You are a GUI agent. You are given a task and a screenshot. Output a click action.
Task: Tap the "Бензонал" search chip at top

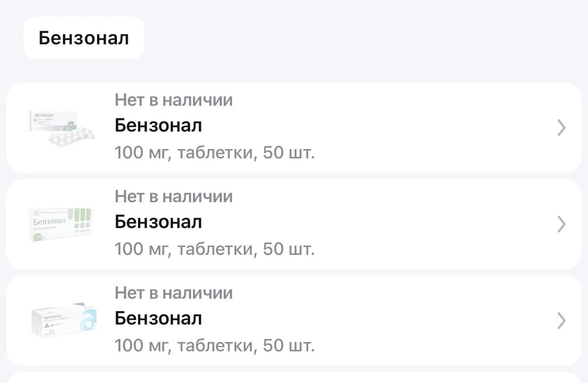click(84, 38)
